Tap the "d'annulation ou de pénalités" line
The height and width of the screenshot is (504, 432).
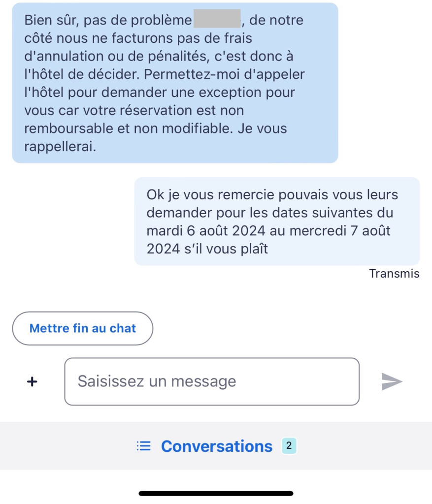117,56
